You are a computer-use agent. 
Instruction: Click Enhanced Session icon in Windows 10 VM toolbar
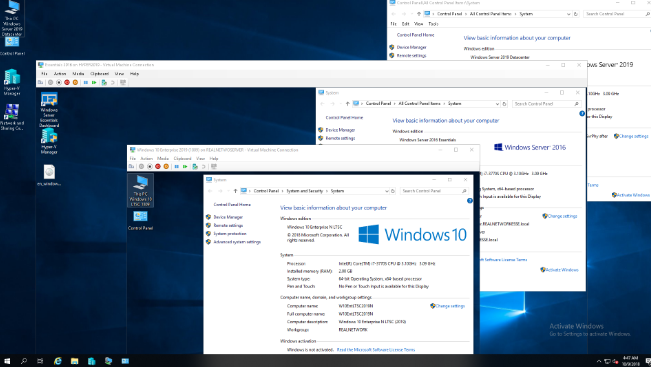214,166
